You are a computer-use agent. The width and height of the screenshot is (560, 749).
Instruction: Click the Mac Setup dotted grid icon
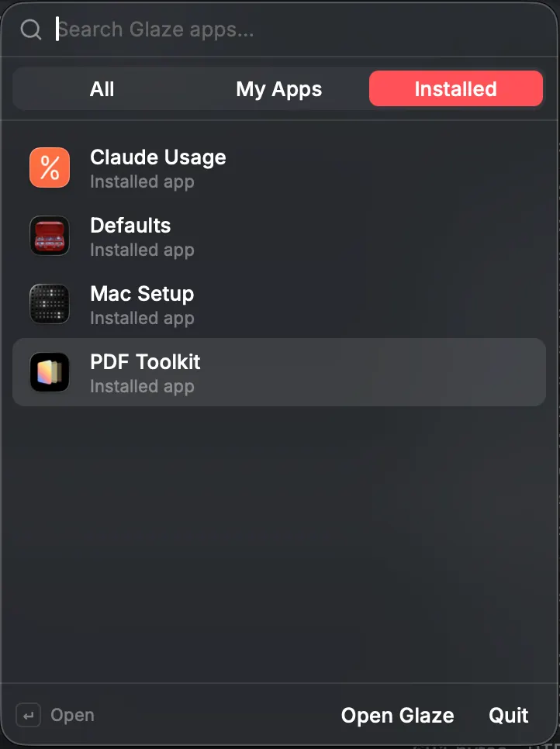50,304
